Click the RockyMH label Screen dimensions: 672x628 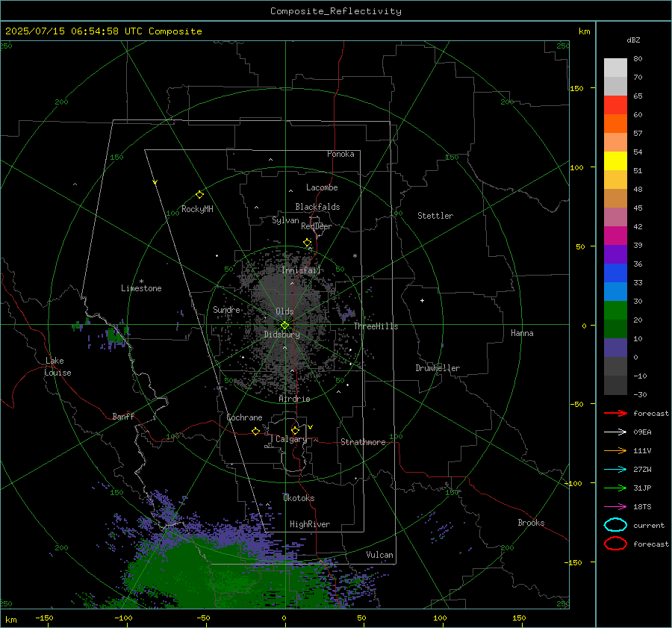(x=197, y=209)
